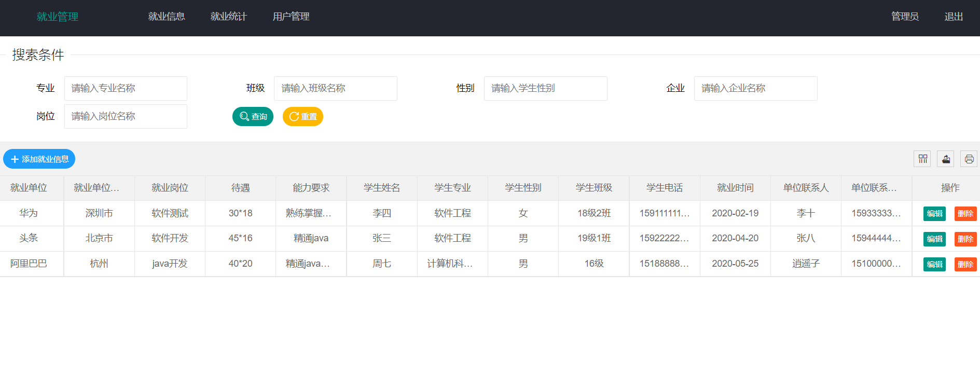The width and height of the screenshot is (980, 371).
Task: Open the 就业信息 menu
Action: (x=167, y=17)
